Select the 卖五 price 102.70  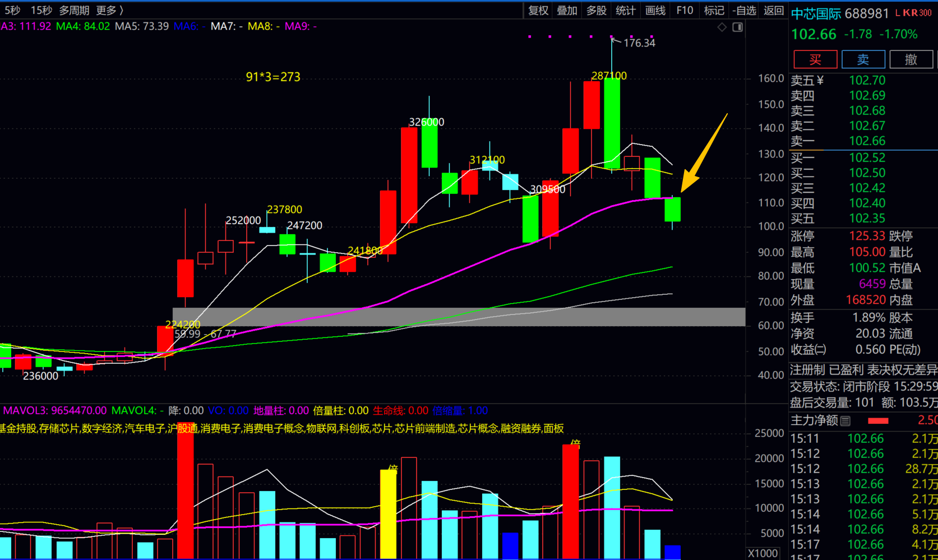pos(867,81)
